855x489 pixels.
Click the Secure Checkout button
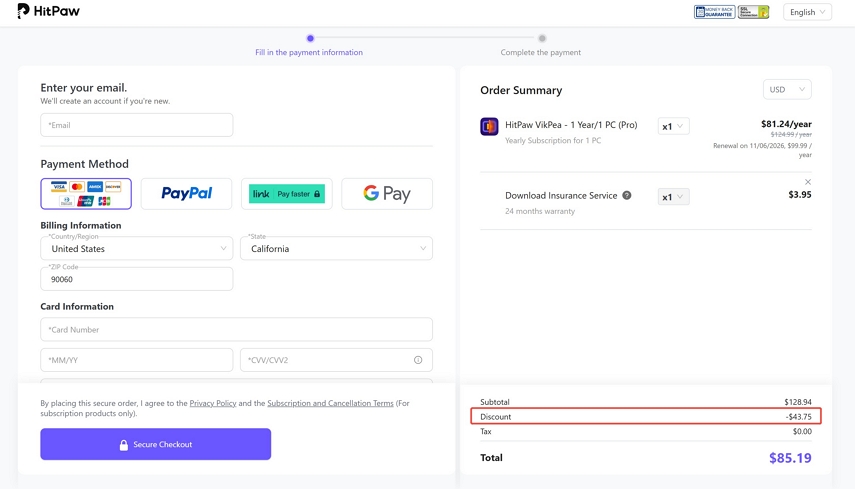pyautogui.click(x=155, y=444)
